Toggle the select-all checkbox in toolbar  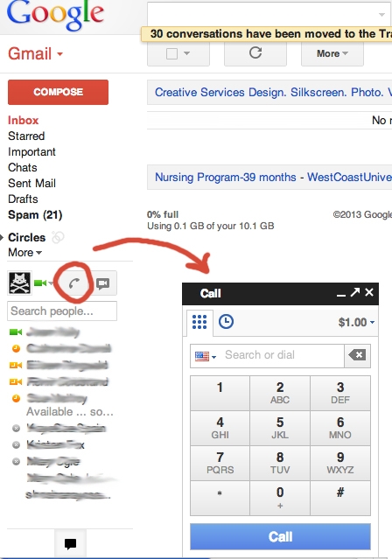point(171,54)
